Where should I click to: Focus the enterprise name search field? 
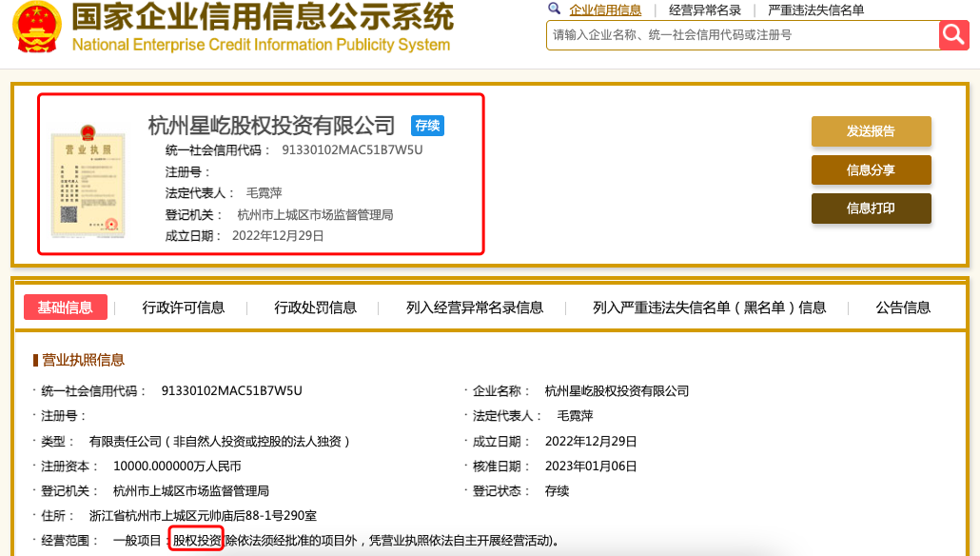742,35
